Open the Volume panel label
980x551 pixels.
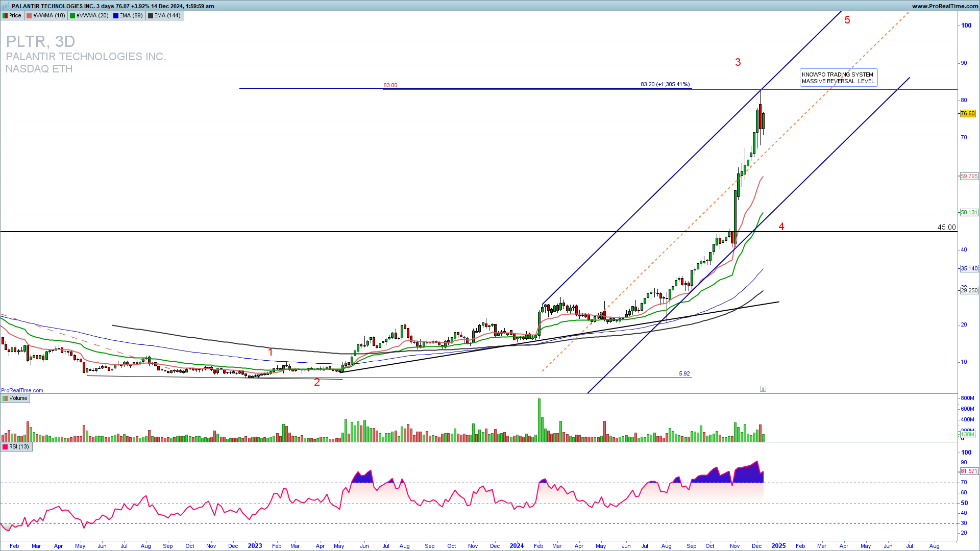coord(15,398)
